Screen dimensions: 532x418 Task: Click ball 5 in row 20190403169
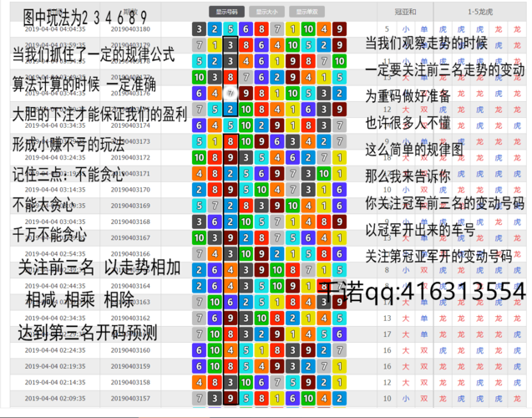199,206
